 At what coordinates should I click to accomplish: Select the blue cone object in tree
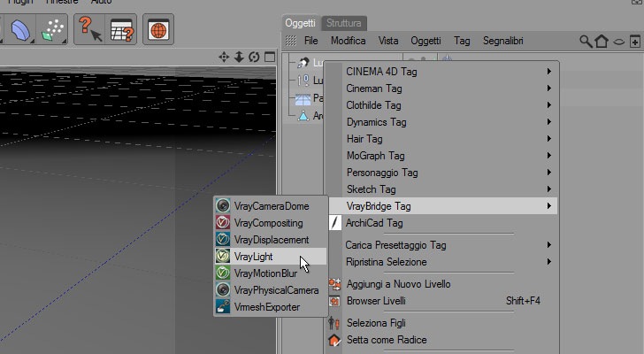tap(303, 116)
